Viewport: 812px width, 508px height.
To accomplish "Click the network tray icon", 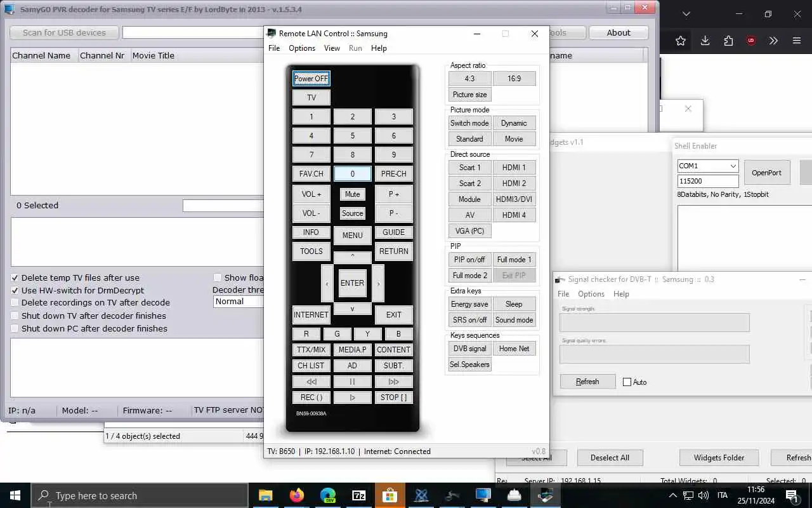I will pos(688,495).
